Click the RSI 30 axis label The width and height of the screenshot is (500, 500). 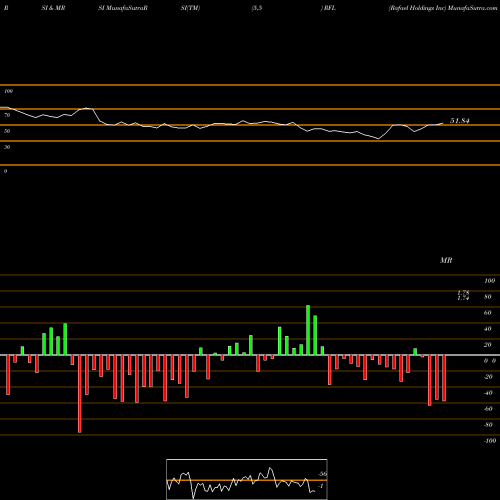tap(7, 147)
